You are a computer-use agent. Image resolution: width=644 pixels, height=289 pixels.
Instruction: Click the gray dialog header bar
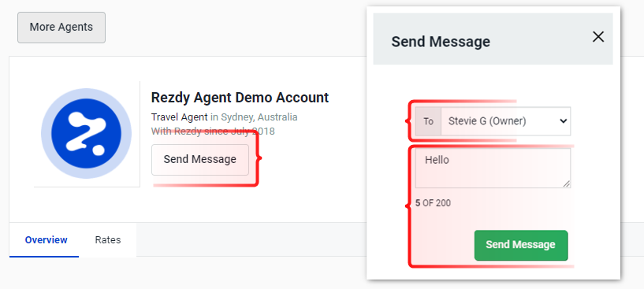tap(493, 39)
